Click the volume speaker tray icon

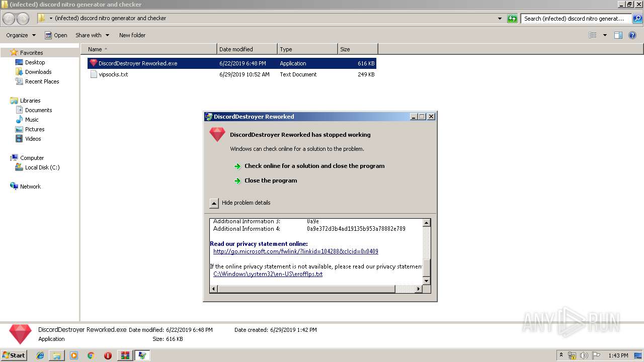pos(584,355)
